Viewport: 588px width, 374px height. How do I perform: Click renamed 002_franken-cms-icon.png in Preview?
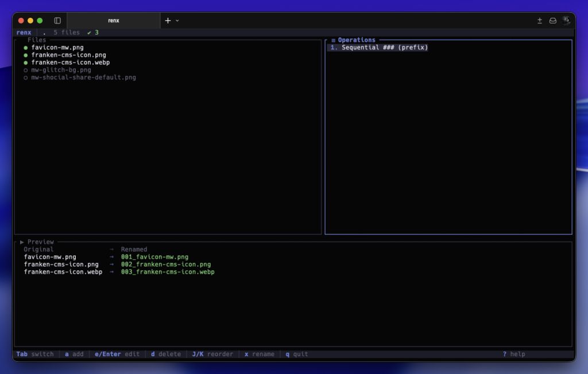[166, 264]
